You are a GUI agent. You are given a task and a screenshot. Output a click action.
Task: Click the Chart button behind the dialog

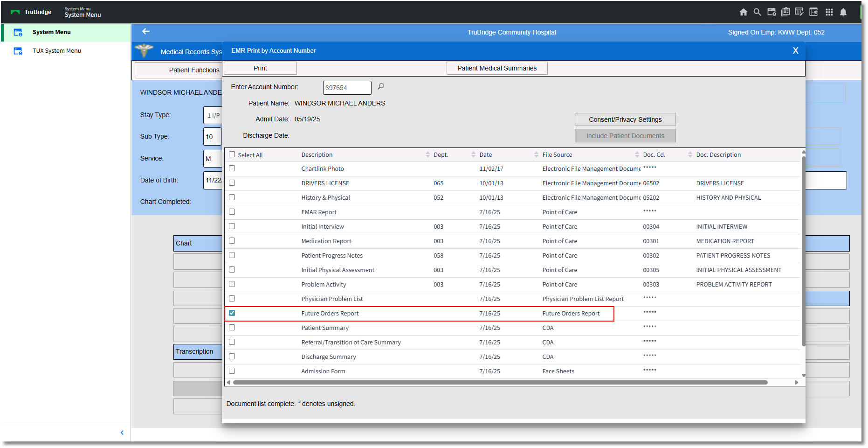tap(198, 243)
